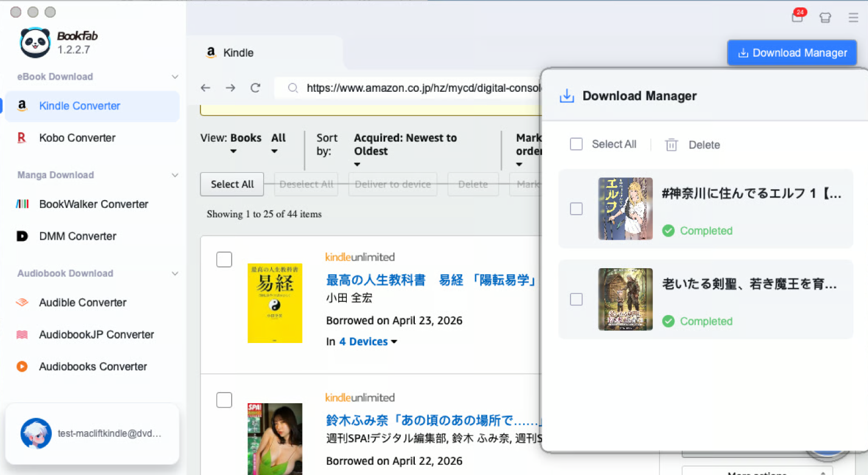Screen dimensions: 868x475
Task: Click the search magnifier in address bar
Action: 293,88
